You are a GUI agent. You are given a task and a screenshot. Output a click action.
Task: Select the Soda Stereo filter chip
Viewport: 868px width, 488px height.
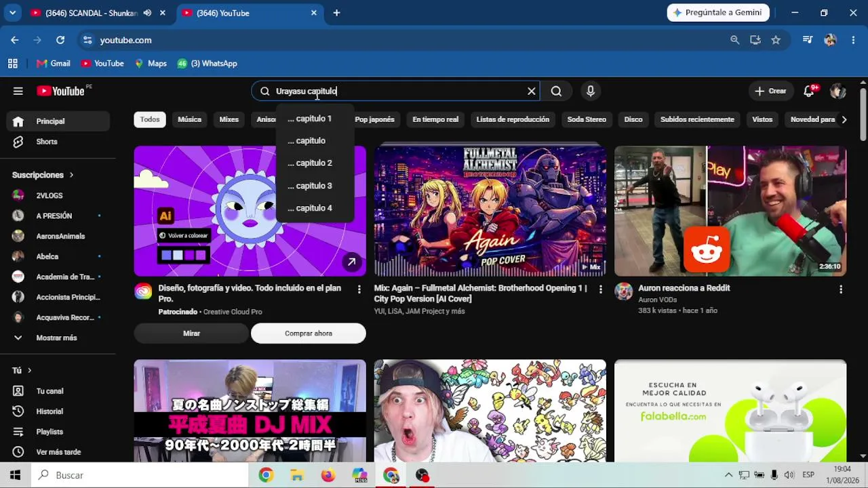pos(587,119)
